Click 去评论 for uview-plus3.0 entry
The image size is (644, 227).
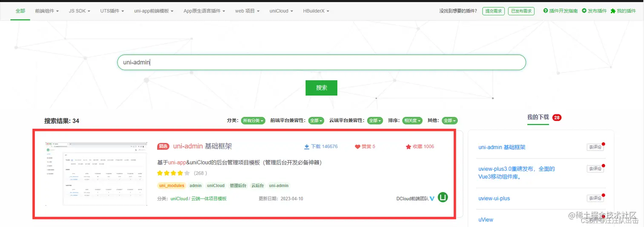tap(595, 169)
